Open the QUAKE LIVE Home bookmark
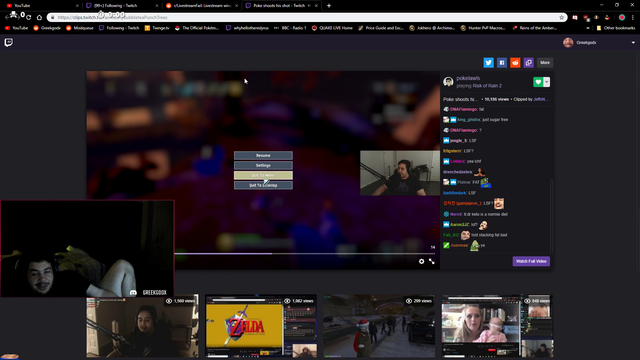 coord(332,28)
